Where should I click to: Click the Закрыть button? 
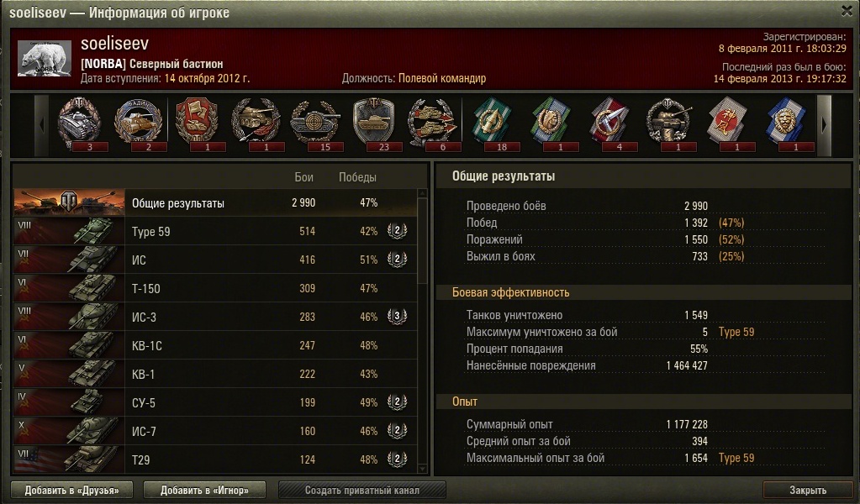tap(807, 490)
